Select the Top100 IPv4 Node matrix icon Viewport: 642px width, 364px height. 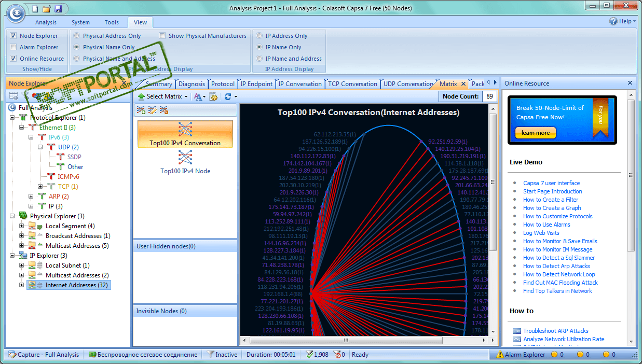(x=185, y=157)
